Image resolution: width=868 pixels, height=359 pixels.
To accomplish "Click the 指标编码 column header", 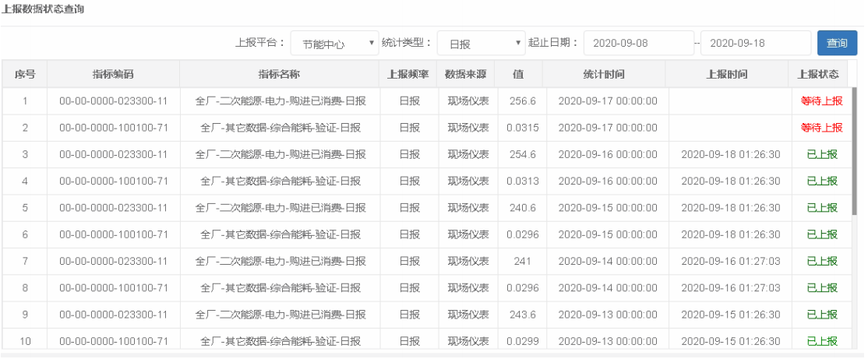I will point(113,74).
